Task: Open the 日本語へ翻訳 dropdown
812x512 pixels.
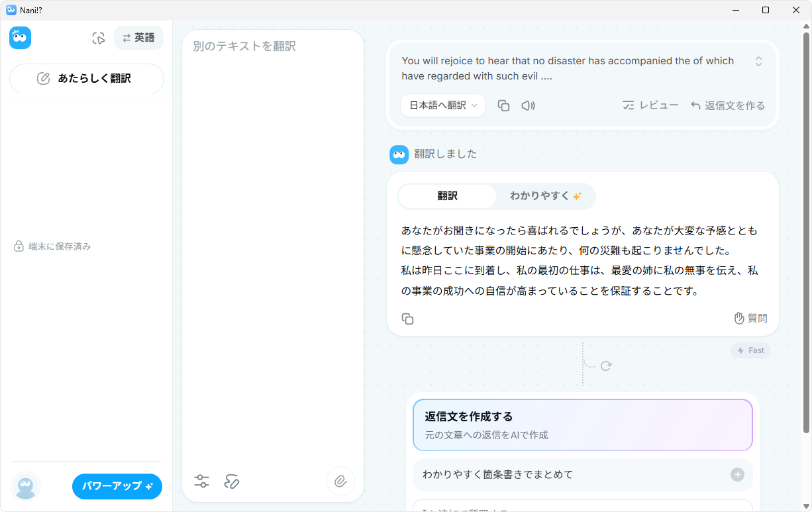Action: coord(443,105)
